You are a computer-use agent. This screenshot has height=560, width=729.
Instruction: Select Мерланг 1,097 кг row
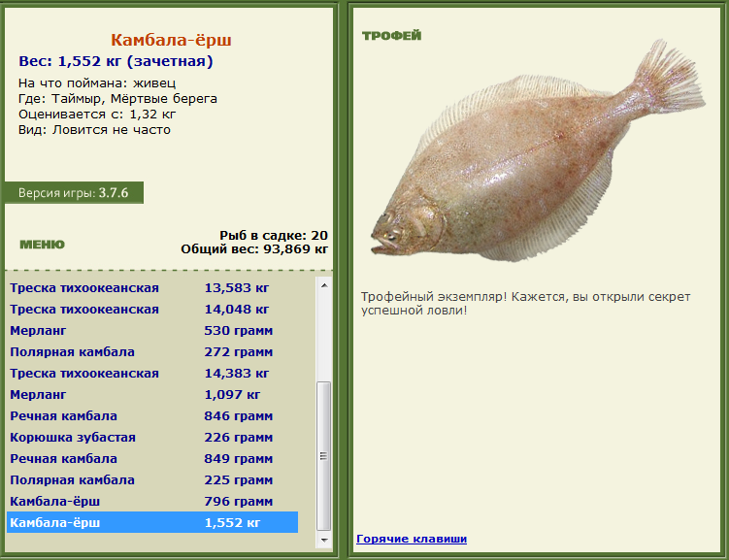click(152, 395)
